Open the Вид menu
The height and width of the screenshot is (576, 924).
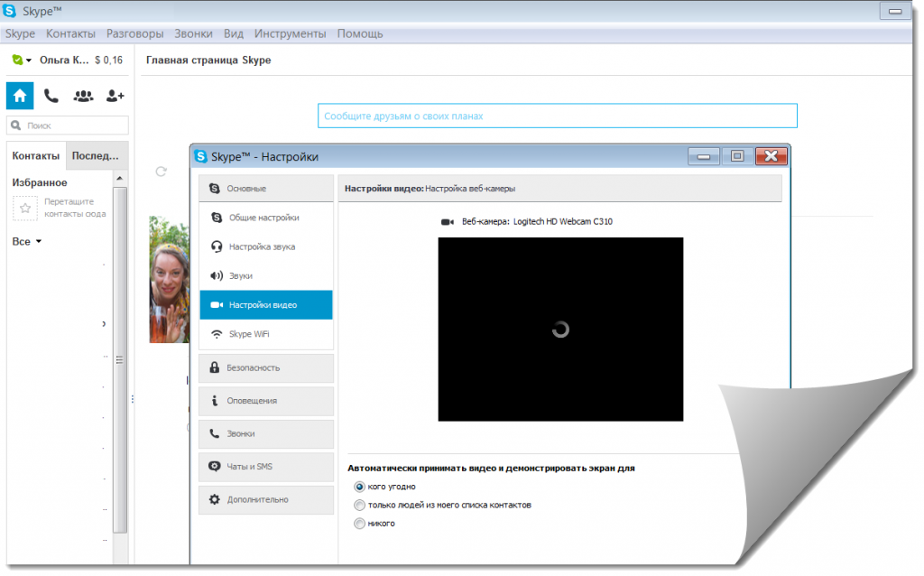(234, 33)
